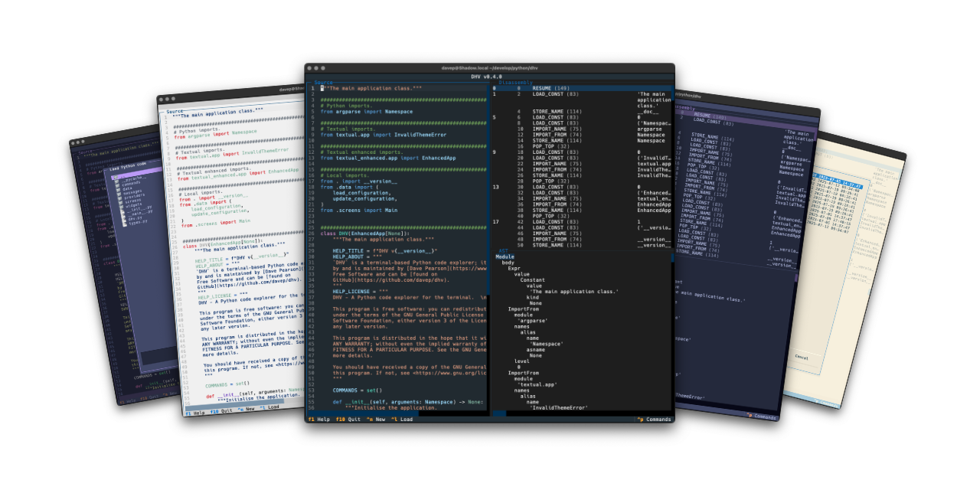The height and width of the screenshot is (490, 980).
Task: Focus the Disassembly panel title
Action: (x=515, y=82)
